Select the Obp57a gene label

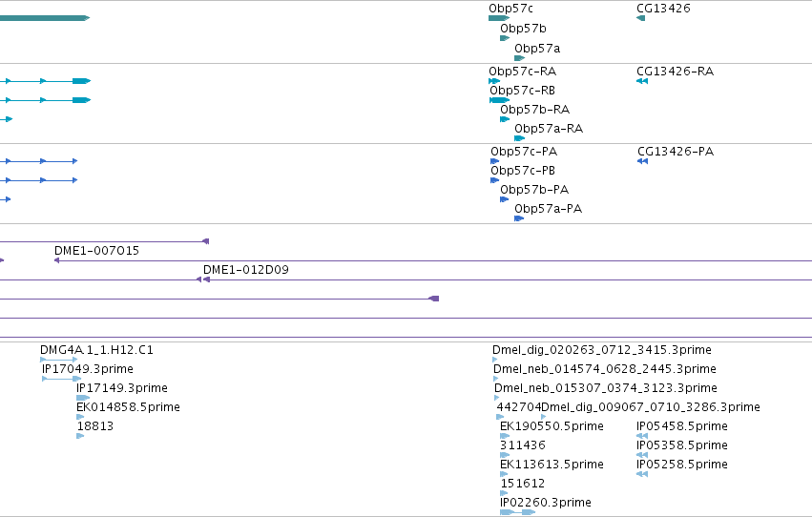(x=537, y=49)
